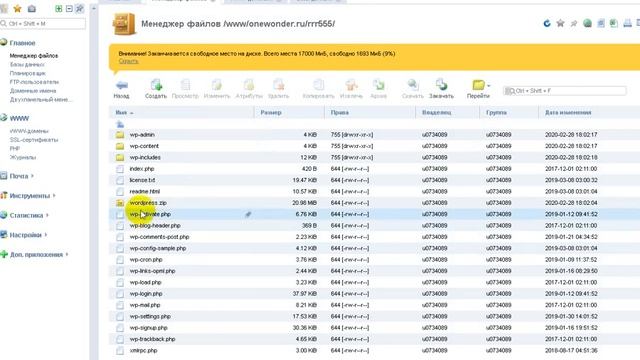640x360 pixels.
Task: Click the green plus expand-all icon
Action: (x=58, y=9)
